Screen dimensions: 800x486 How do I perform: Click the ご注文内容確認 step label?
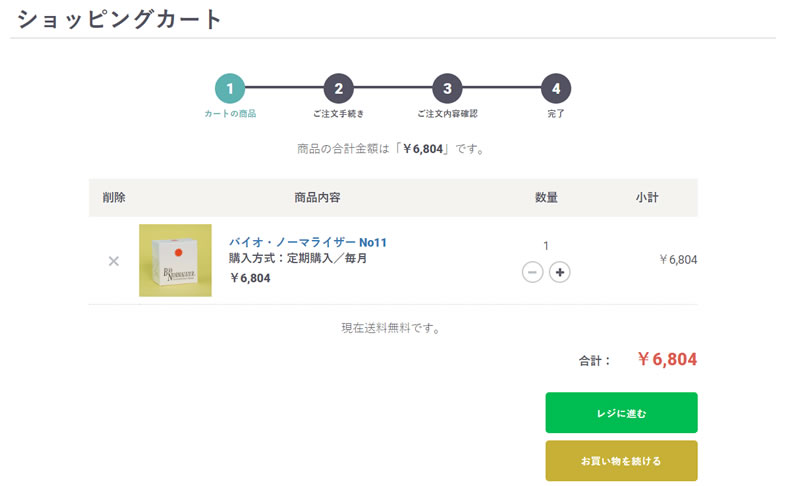point(447,114)
